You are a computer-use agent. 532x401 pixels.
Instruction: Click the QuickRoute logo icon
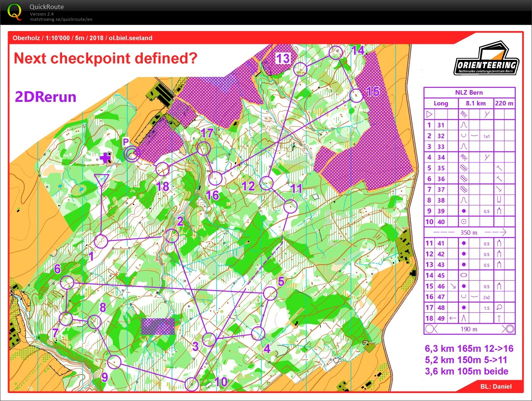click(x=14, y=11)
